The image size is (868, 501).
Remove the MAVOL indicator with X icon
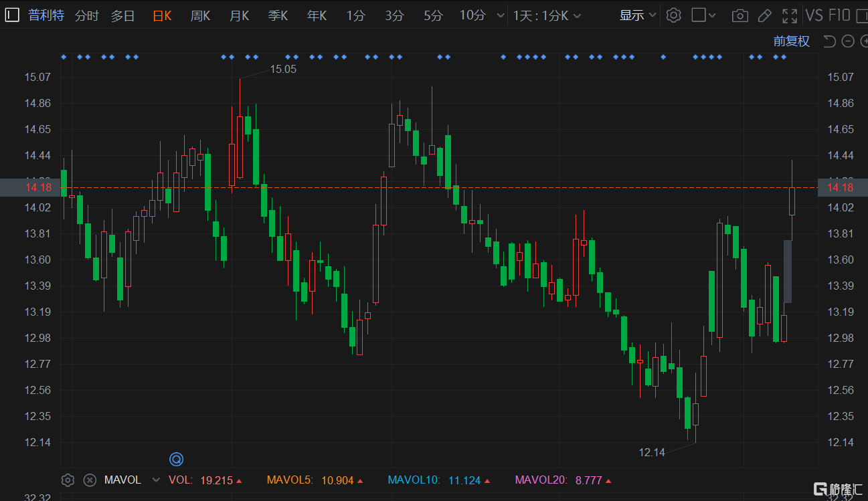coord(90,480)
